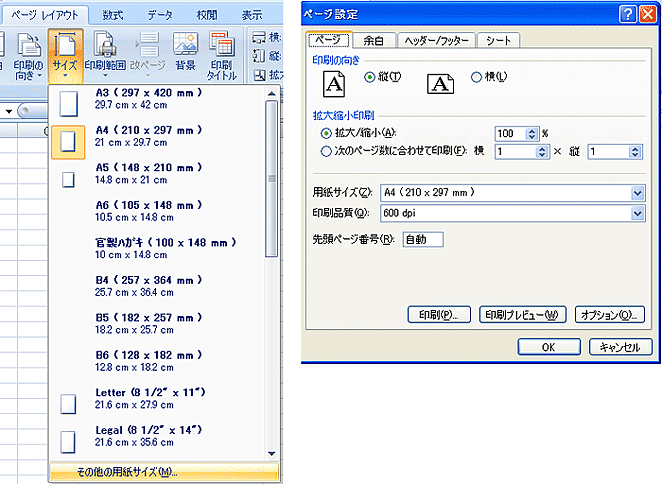Viewport: 662px width, 484px height.
Task: Open the 用紙サイズ paper size dropdown
Action: tap(637, 192)
